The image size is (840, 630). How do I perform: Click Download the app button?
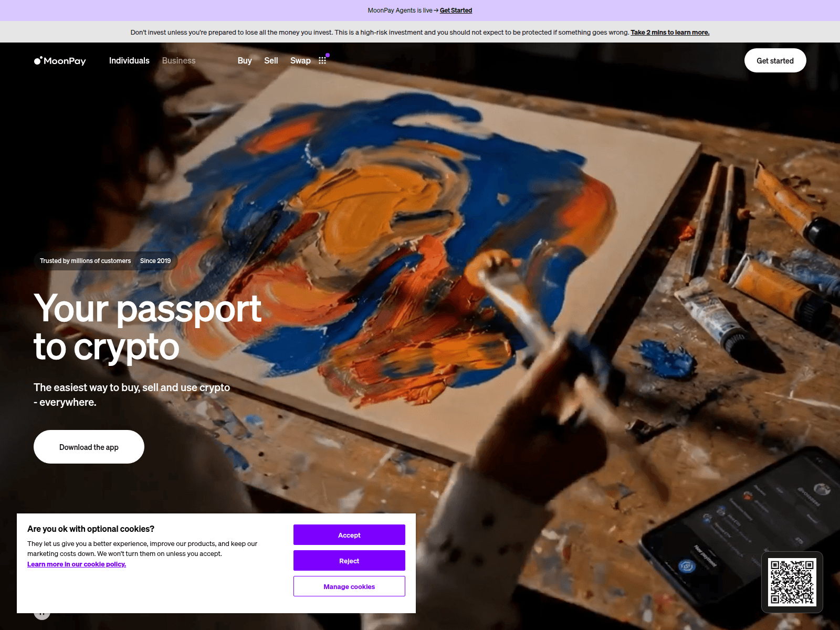(89, 447)
